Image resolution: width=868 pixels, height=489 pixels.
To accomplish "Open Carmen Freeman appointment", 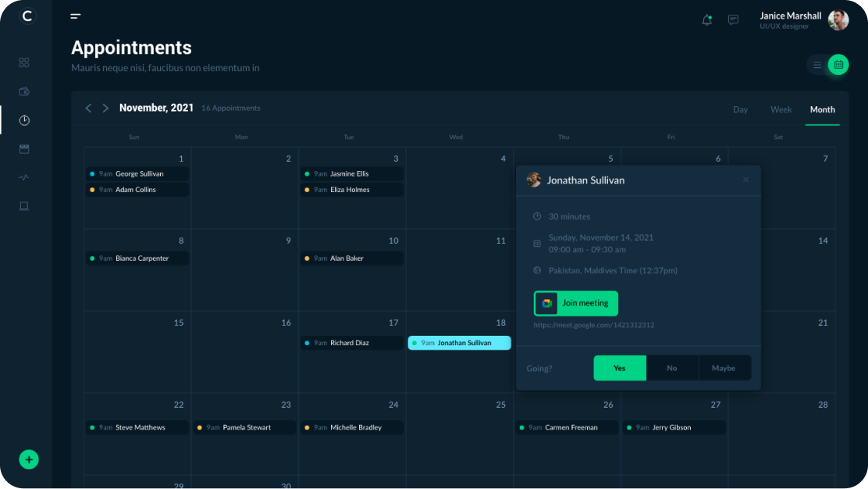I will click(567, 427).
